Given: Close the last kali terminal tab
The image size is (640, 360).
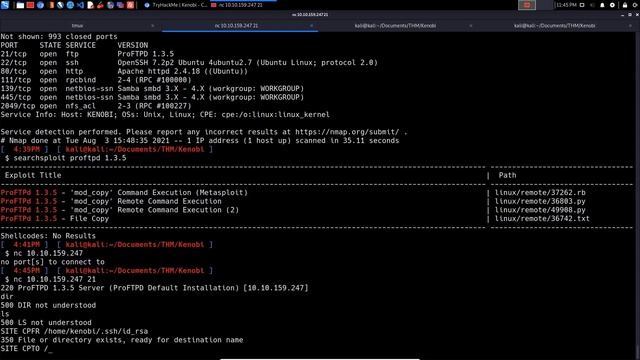Looking at the screenshot, I should coord(630,26).
